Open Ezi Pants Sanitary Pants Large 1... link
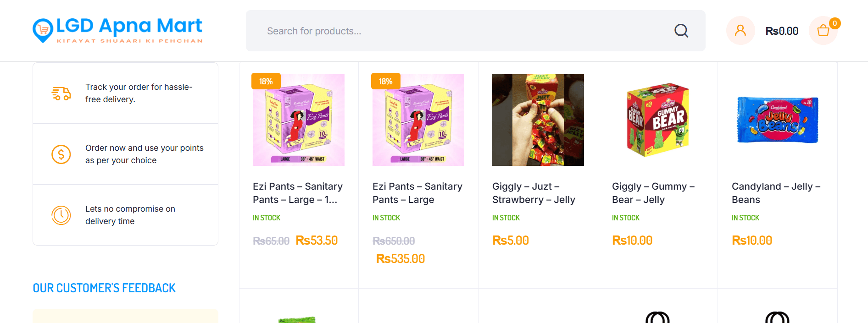Image resolution: width=868 pixels, height=323 pixels. coord(298,193)
